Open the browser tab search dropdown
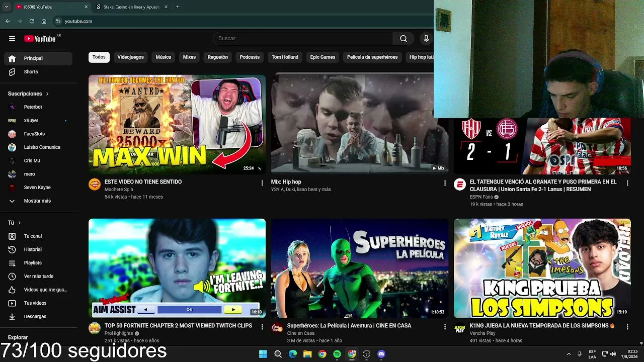 point(7,7)
